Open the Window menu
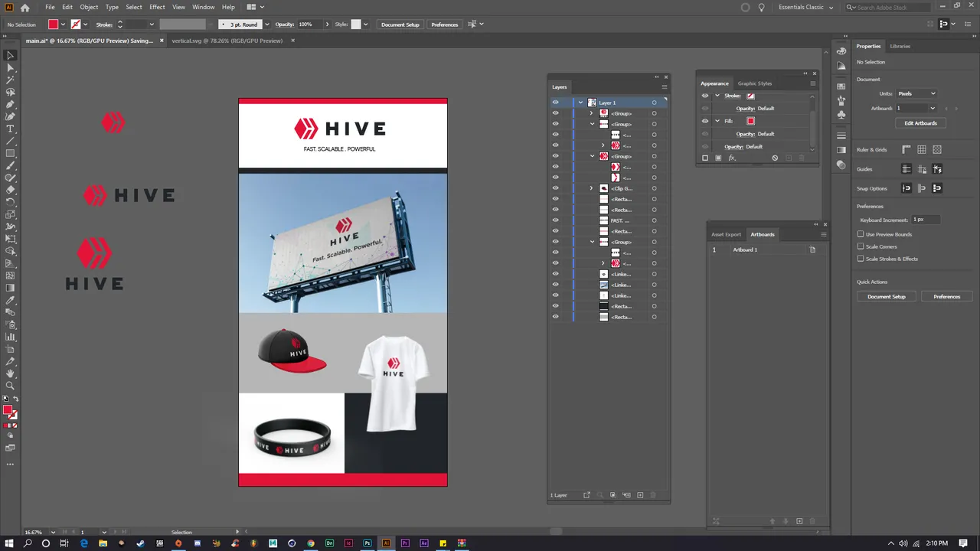The width and height of the screenshot is (980, 551). point(203,8)
